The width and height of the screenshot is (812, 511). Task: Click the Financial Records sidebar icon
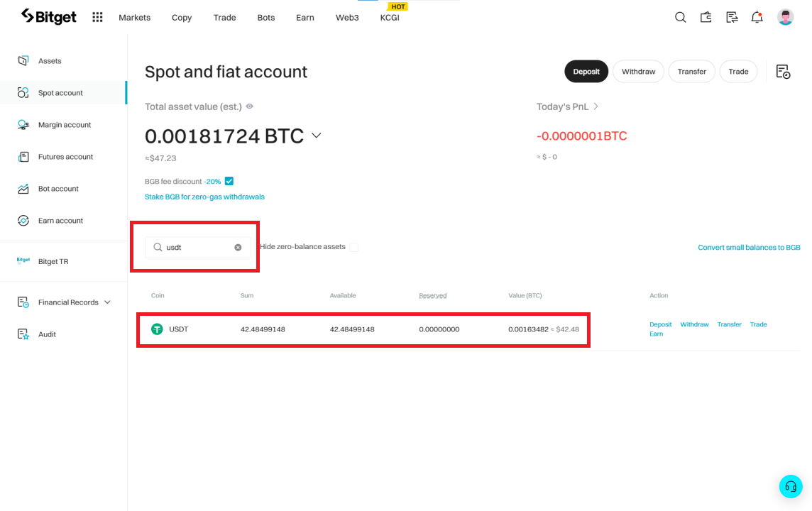[23, 302]
